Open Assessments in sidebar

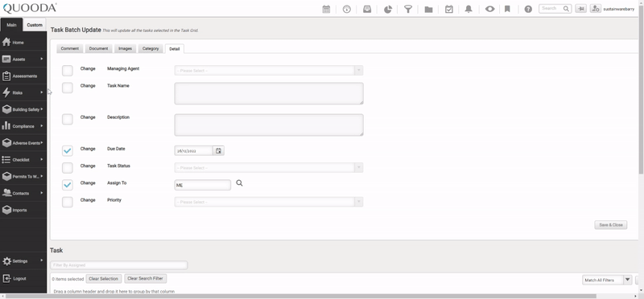[23, 76]
